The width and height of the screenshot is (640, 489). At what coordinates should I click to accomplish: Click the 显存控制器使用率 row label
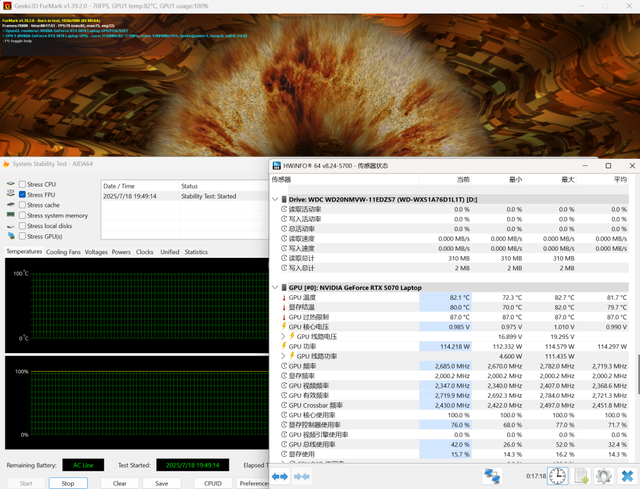coord(314,425)
